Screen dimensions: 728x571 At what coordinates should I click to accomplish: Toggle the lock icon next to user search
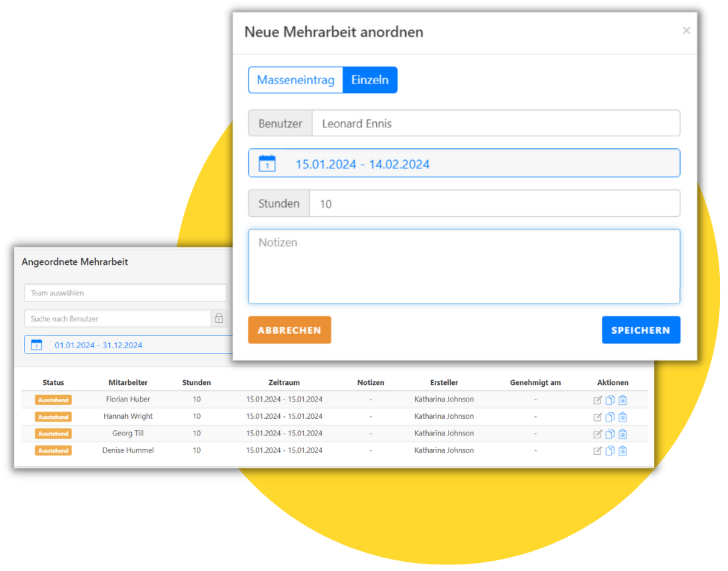[x=219, y=319]
